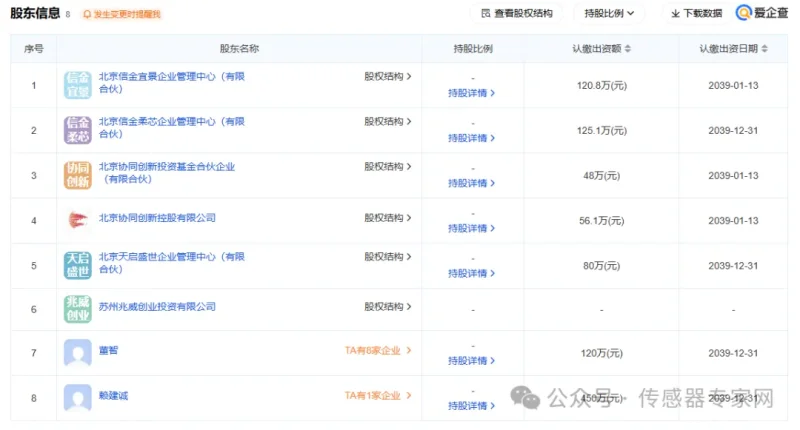Click the 80万(元) amount cell
Viewport: 800px width, 430px height.
pos(602,266)
